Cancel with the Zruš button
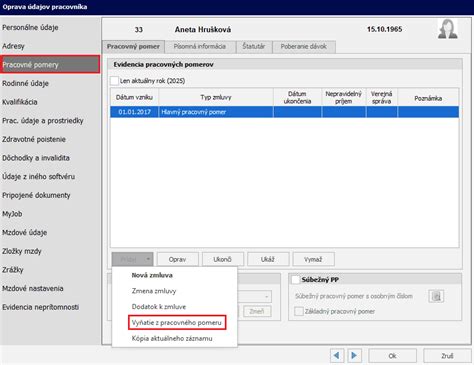 pos(447,356)
